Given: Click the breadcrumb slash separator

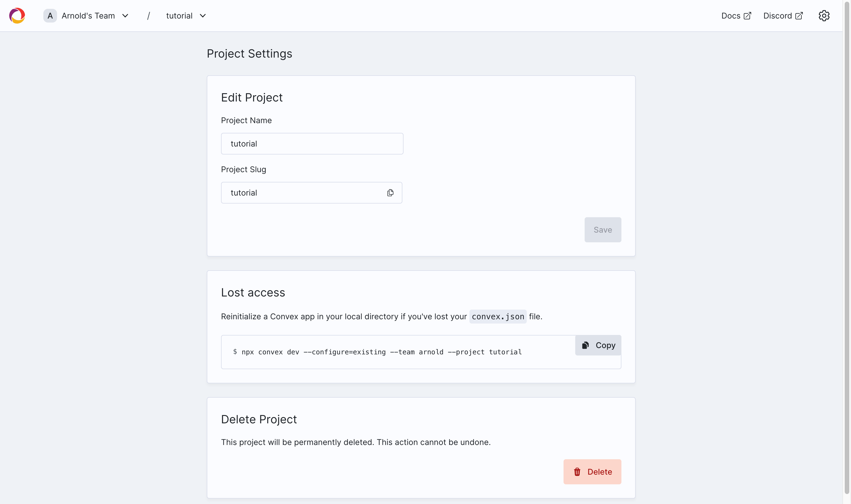Looking at the screenshot, I should point(149,16).
